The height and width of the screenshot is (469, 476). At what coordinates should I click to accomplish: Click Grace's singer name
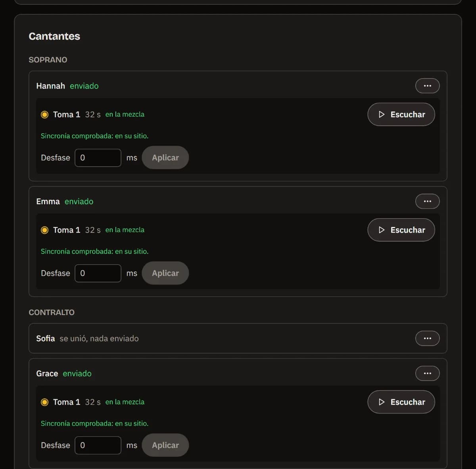(47, 373)
